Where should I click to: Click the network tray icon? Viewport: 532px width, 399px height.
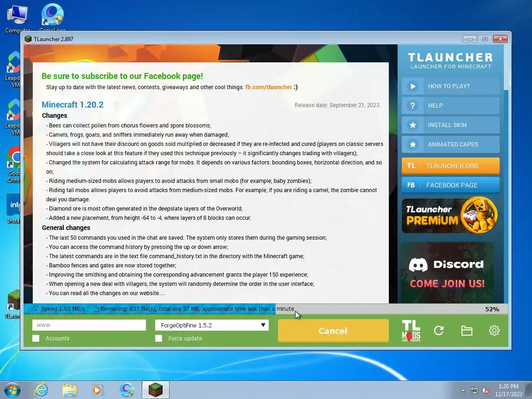[474, 391]
